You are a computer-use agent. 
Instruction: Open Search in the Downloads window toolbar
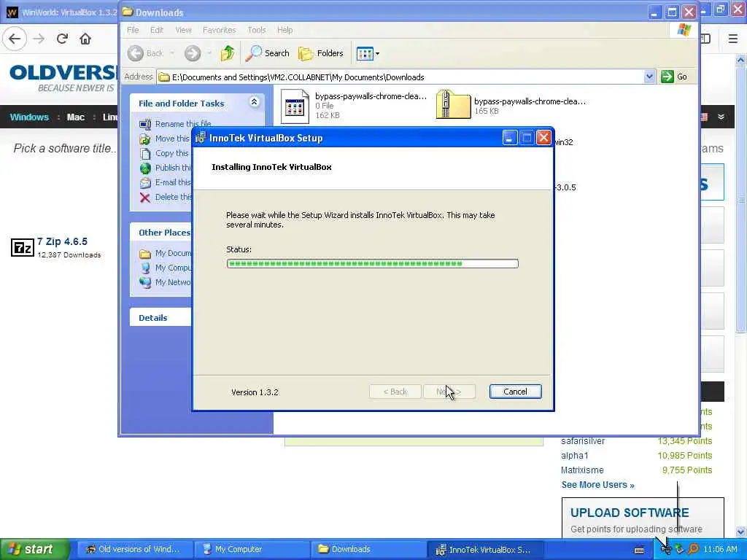pos(267,53)
